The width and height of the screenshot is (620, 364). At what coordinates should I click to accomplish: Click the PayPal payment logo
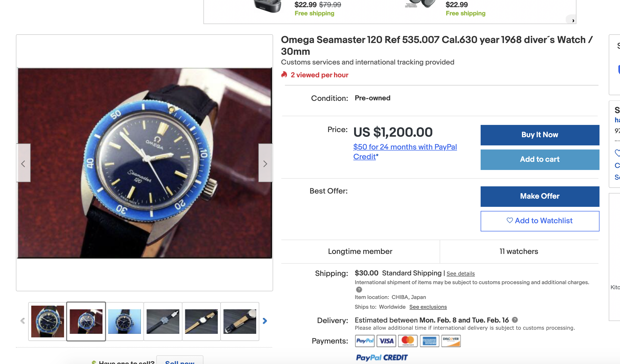tap(365, 341)
